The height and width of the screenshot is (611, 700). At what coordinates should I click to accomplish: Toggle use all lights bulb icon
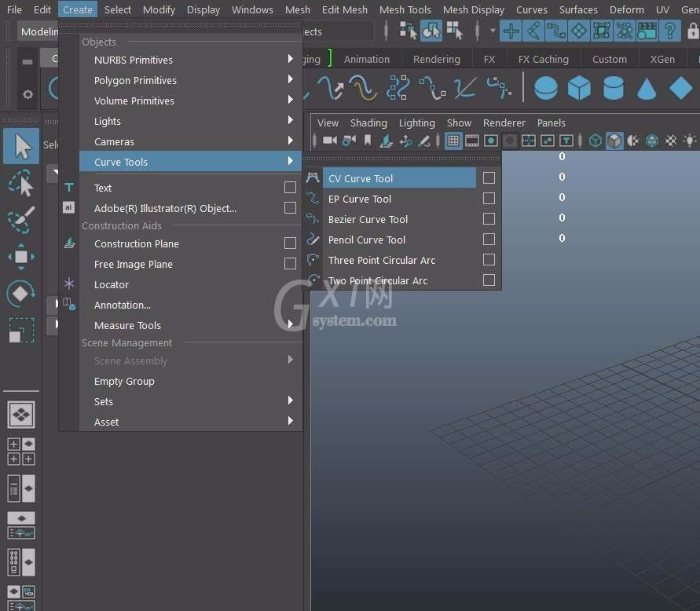point(690,141)
